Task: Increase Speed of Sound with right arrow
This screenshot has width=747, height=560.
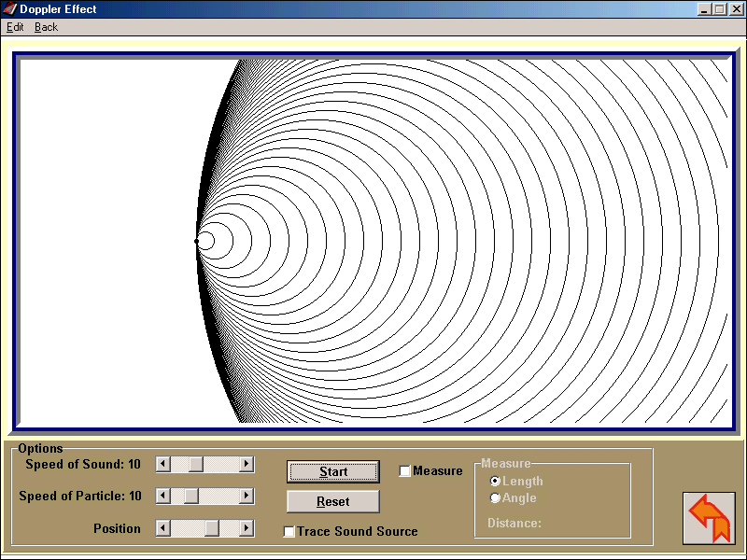Action: [247, 464]
